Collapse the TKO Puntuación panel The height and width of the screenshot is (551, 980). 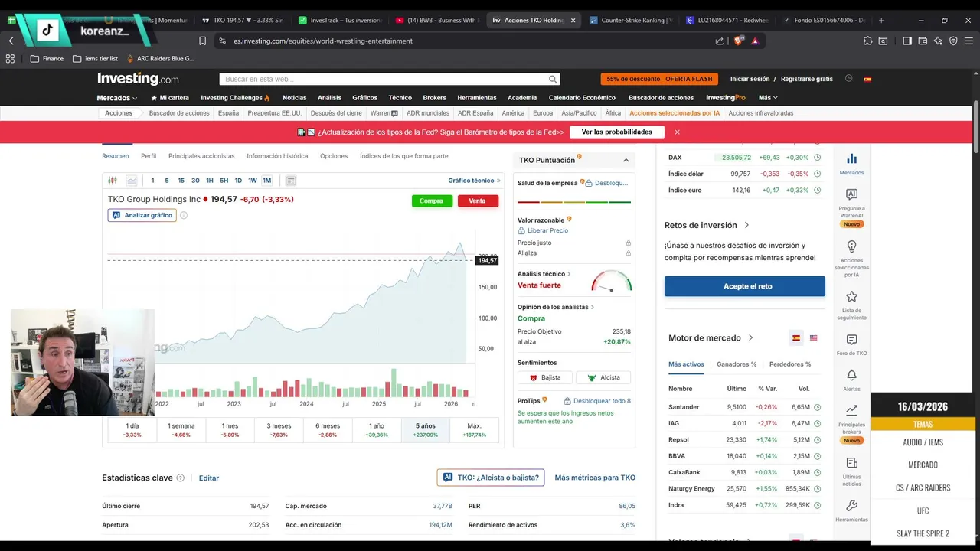click(626, 160)
